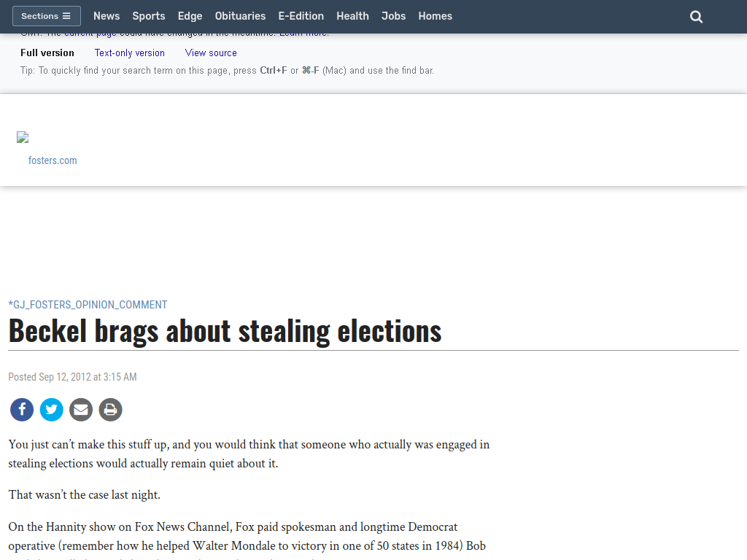Open the E-Edition link

click(x=301, y=16)
